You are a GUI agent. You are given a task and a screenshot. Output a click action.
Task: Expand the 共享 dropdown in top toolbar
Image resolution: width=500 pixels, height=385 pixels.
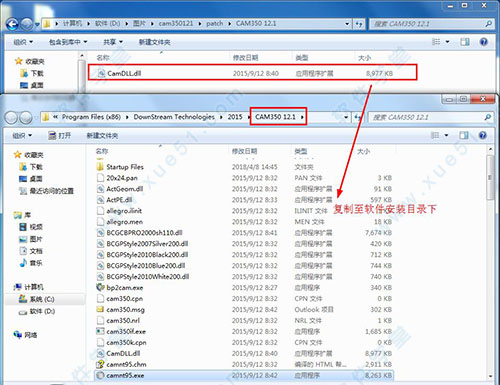click(113, 42)
